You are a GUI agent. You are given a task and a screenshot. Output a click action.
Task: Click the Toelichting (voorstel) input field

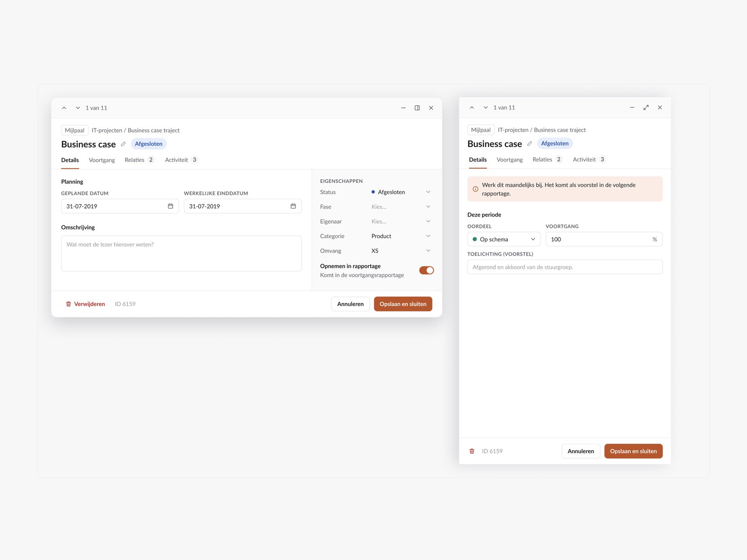pyautogui.click(x=565, y=267)
